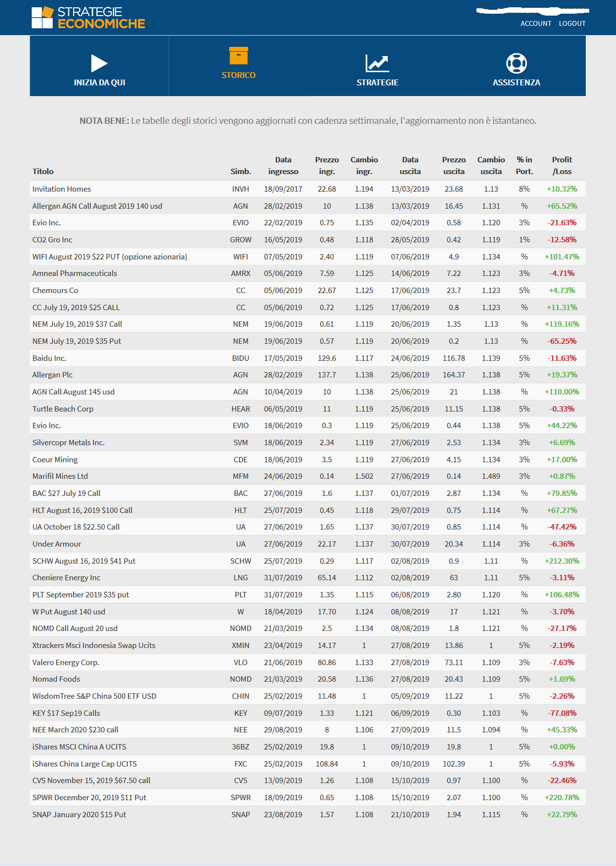This screenshot has height=866, width=616.
Task: Click AGN Call August 145 usd
Action: coord(74,392)
